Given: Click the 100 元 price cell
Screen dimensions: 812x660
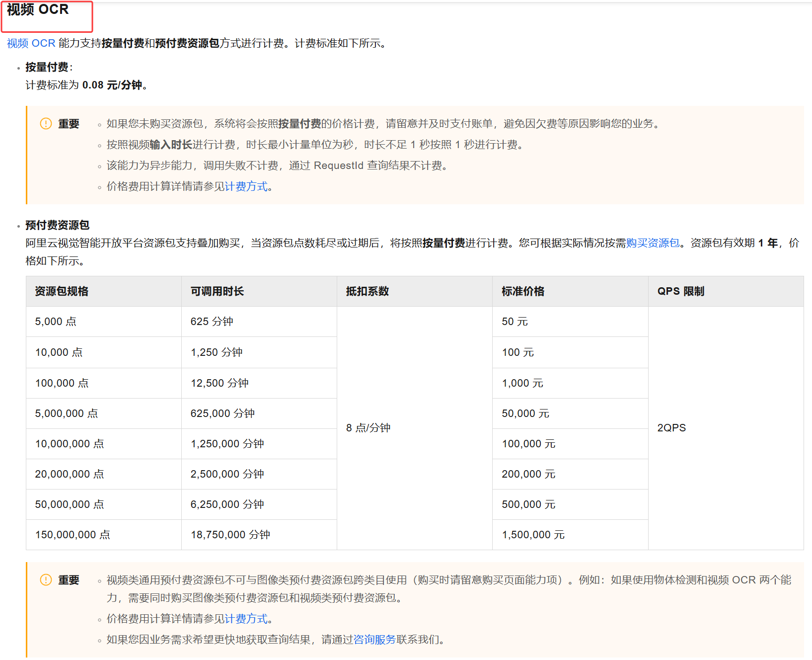Looking at the screenshot, I should click(570, 352).
